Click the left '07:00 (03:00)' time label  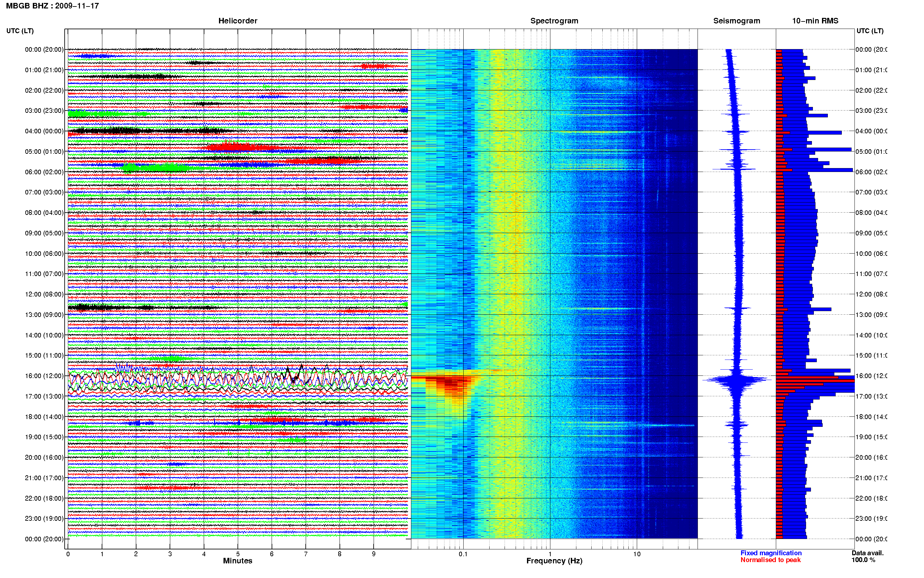click(x=44, y=192)
